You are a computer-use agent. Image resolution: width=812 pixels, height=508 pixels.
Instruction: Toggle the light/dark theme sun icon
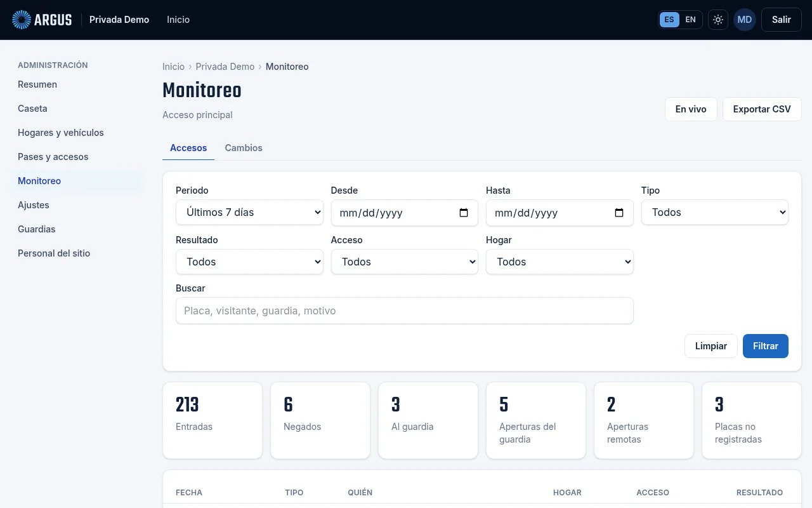pos(718,20)
